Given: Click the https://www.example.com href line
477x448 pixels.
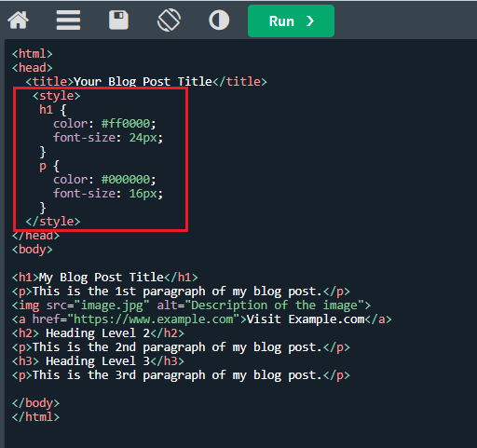Looking at the screenshot, I should [x=201, y=319].
